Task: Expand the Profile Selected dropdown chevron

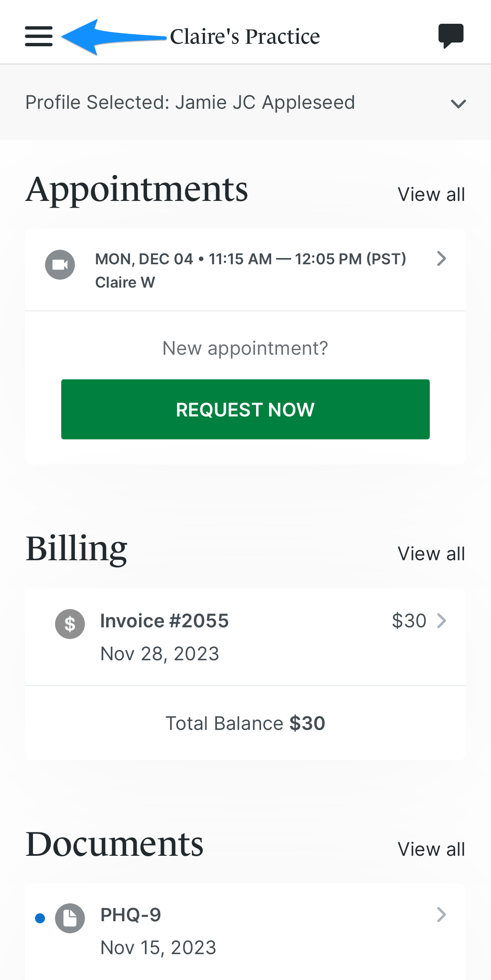Action: 458,103
